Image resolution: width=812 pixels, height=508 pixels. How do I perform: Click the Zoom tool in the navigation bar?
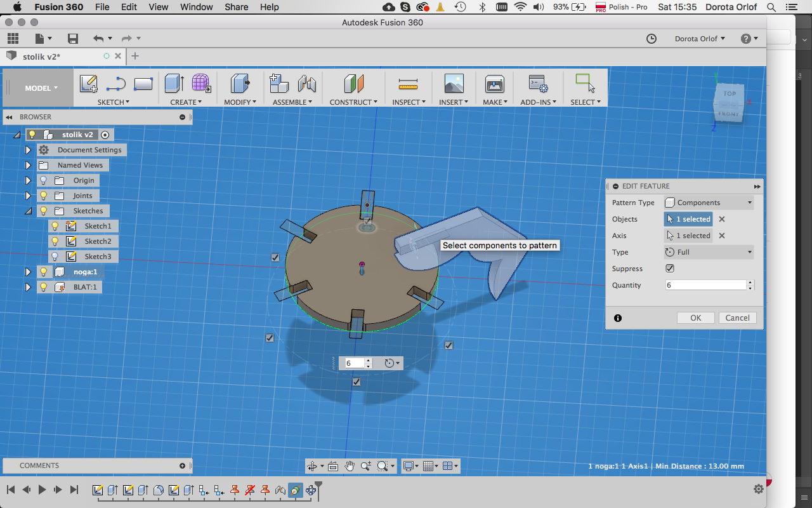(366, 465)
